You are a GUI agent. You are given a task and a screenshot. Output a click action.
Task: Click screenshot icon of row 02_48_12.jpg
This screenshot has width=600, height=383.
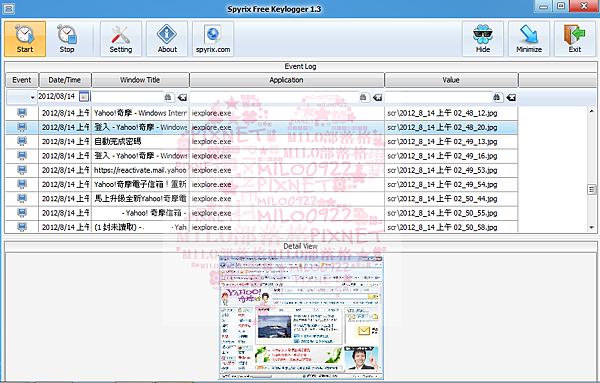[x=22, y=113]
